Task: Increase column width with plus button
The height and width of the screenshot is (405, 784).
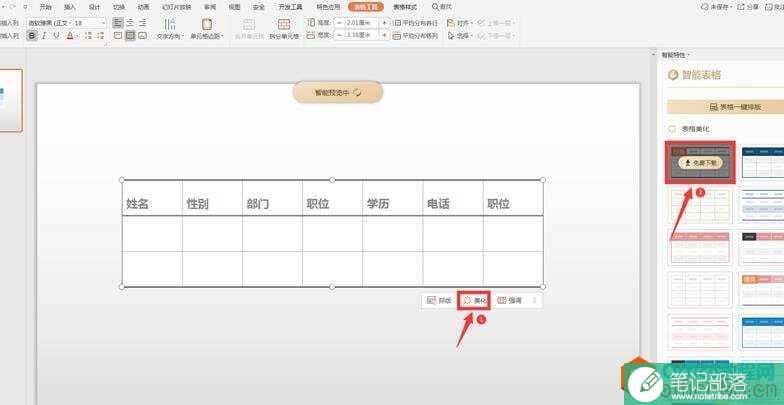Action: 384,36
